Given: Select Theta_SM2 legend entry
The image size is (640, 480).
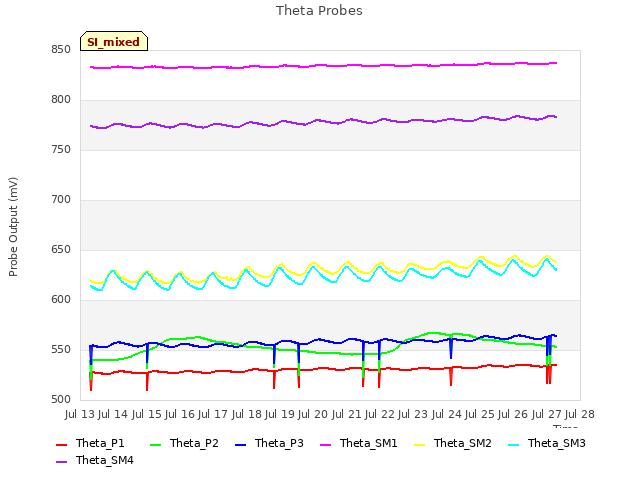Looking at the screenshot, I should (x=453, y=443).
